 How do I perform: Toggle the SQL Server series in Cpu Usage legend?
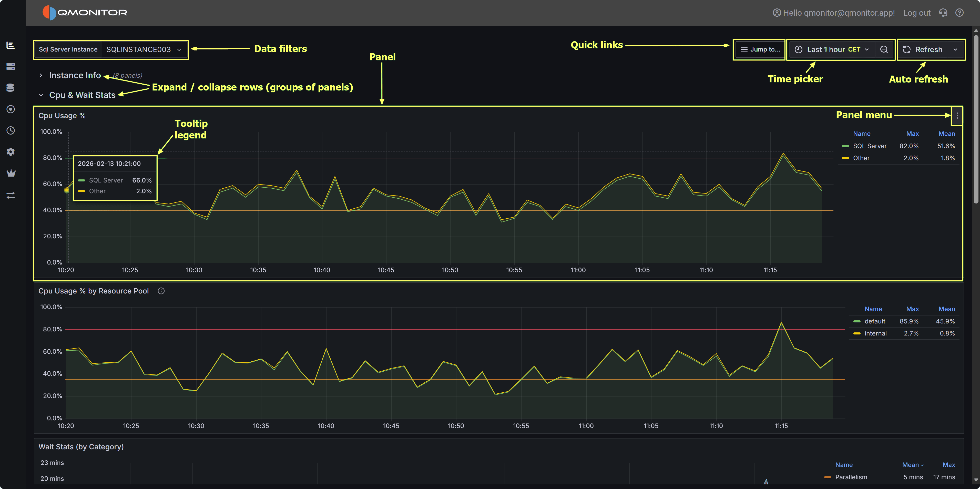coord(870,146)
